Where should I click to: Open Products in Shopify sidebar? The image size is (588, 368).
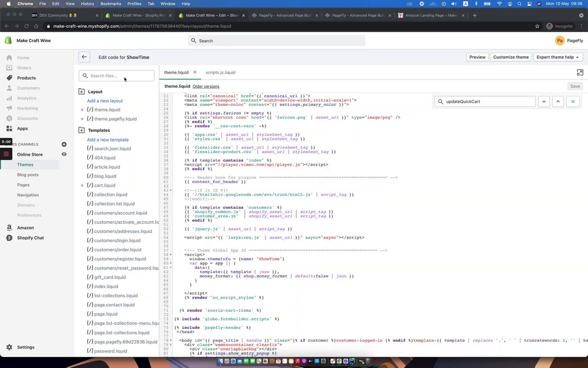click(26, 78)
